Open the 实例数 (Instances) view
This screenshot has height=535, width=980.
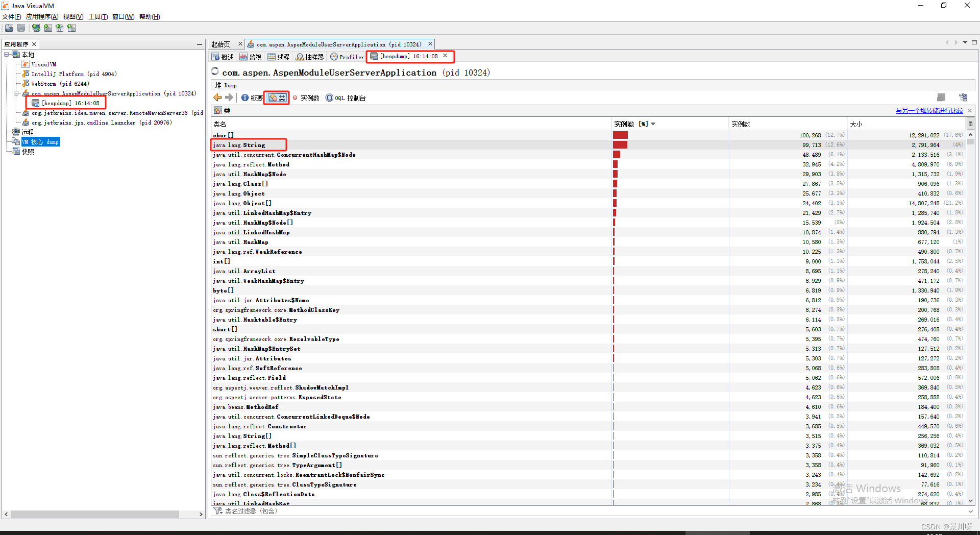click(306, 98)
